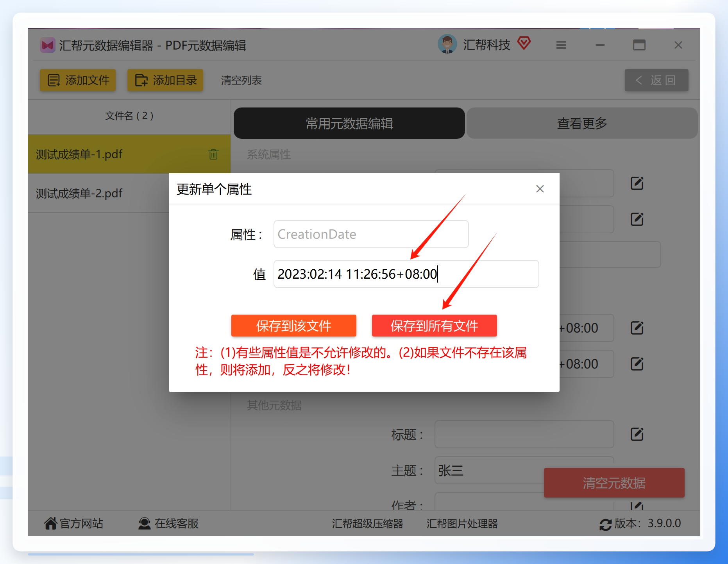Click the 汇帮科技 user avatar
The height and width of the screenshot is (564, 728).
(447, 44)
